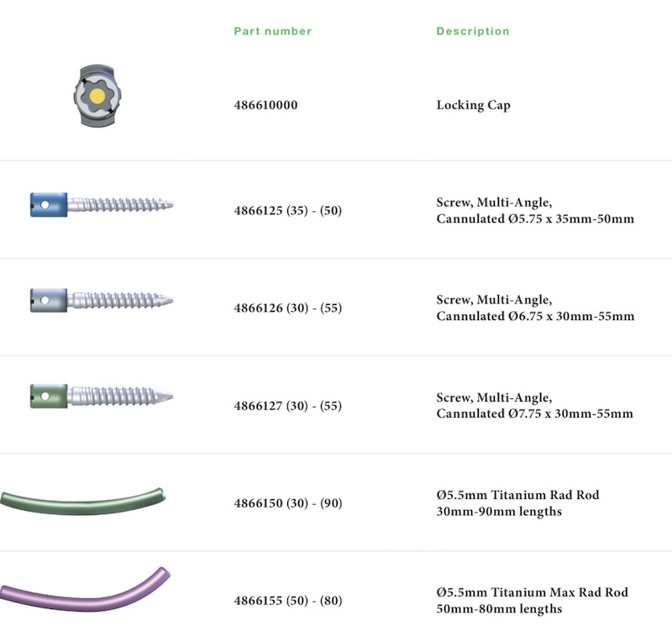Image resolution: width=672 pixels, height=631 pixels.
Task: Select part number 486610000
Action: [265, 106]
